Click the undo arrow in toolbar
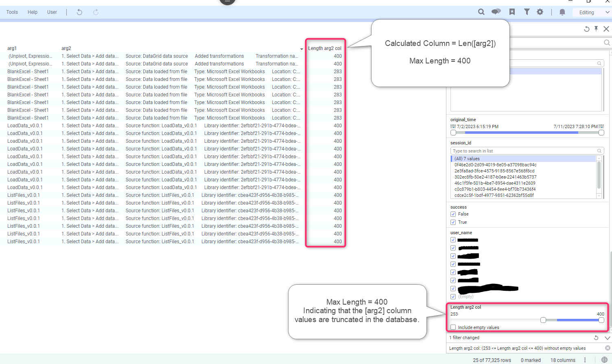 point(79,12)
